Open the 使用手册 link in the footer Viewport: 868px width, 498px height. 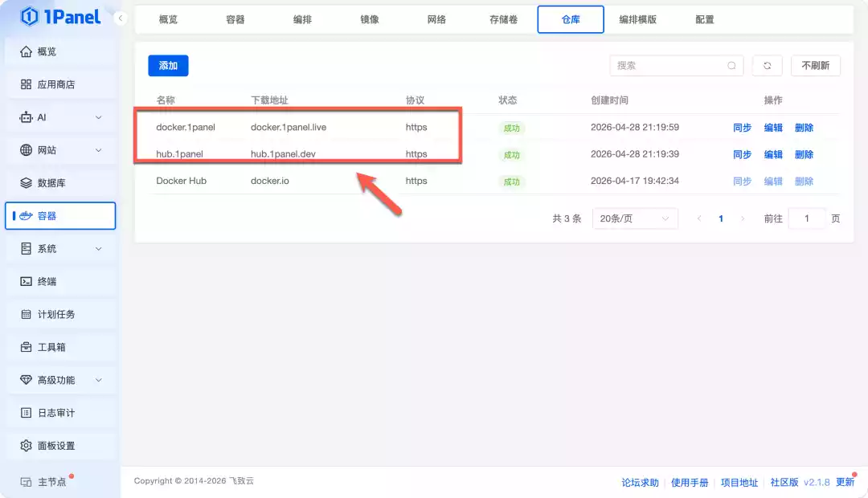coord(690,482)
